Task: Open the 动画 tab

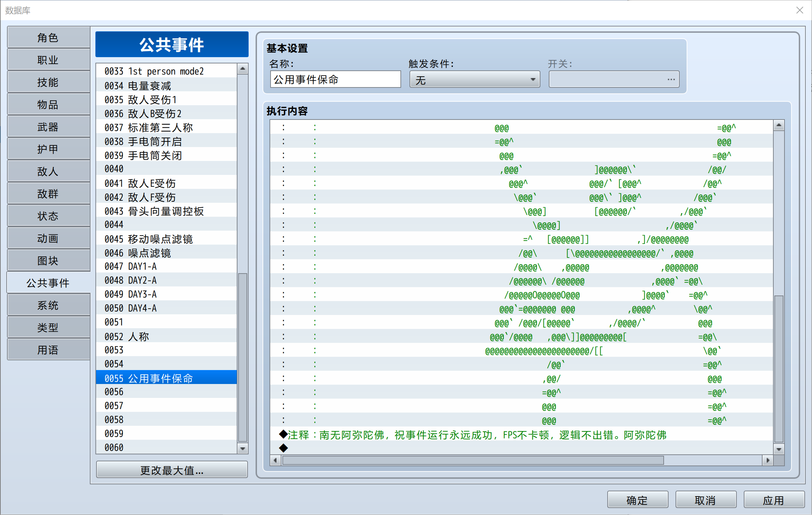Action: coord(48,238)
